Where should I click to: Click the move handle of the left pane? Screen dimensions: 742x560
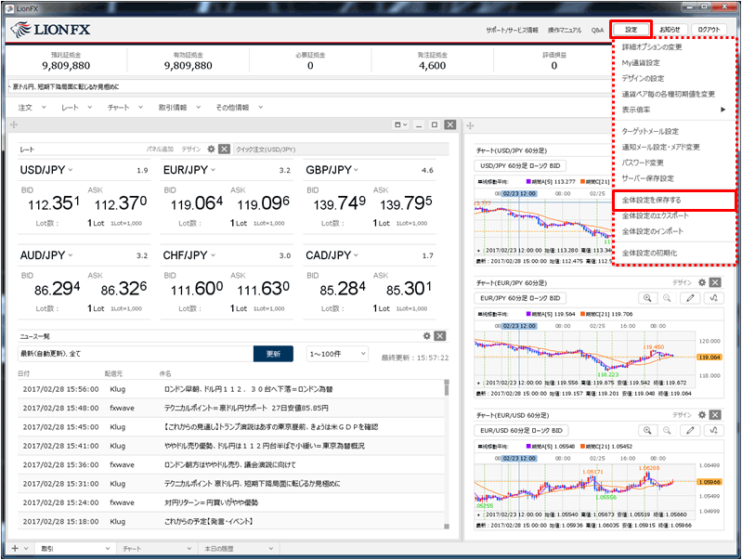(x=14, y=125)
